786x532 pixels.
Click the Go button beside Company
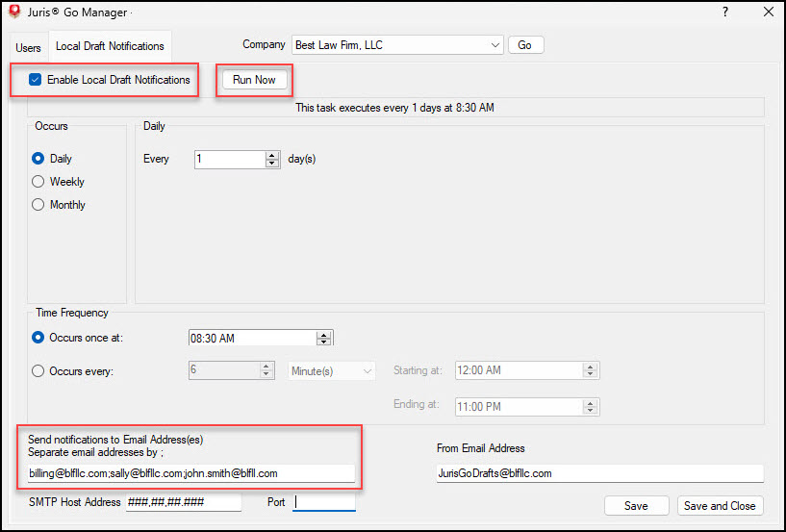coord(525,45)
